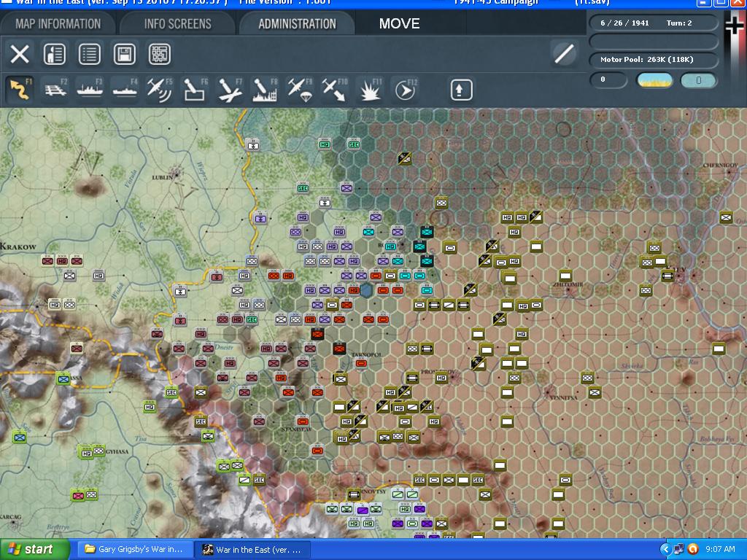Click the date 6/26/1941 turn display
The height and width of the screenshot is (560, 747).
coord(654,23)
